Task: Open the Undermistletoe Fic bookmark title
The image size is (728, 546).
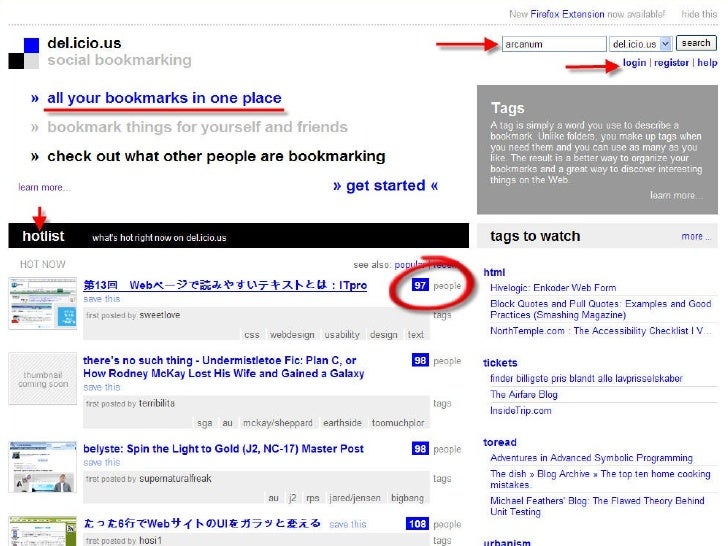Action: [x=223, y=367]
